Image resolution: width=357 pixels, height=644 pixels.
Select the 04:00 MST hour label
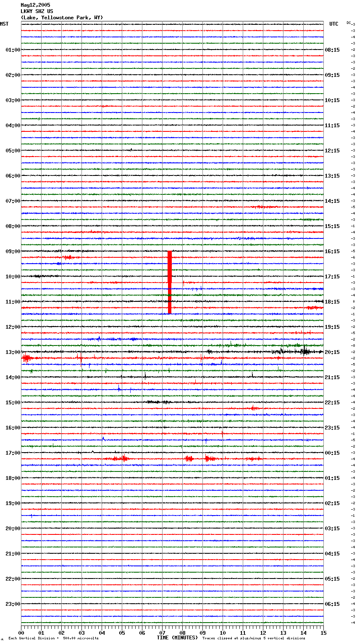pos(13,126)
